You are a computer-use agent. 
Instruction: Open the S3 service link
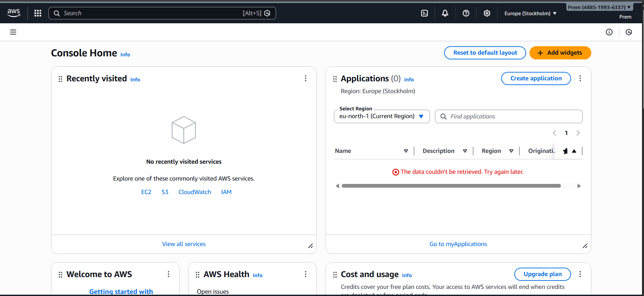click(x=165, y=192)
